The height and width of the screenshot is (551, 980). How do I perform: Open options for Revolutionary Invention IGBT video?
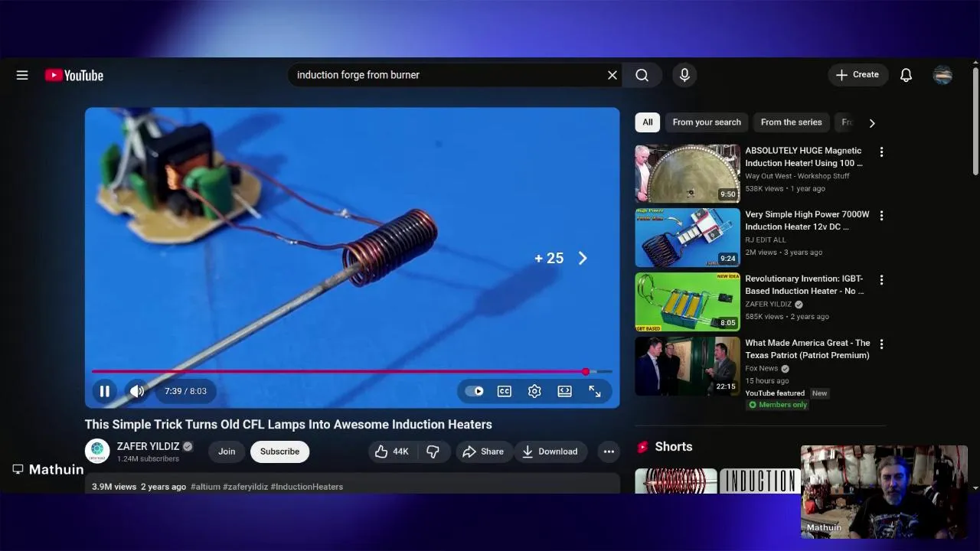[x=881, y=280]
